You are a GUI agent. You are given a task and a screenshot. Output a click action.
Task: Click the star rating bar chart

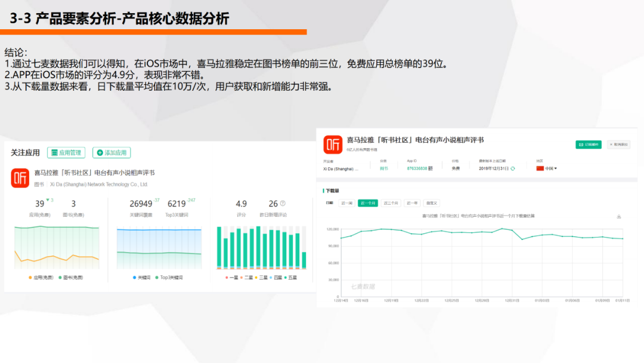(x=262, y=248)
